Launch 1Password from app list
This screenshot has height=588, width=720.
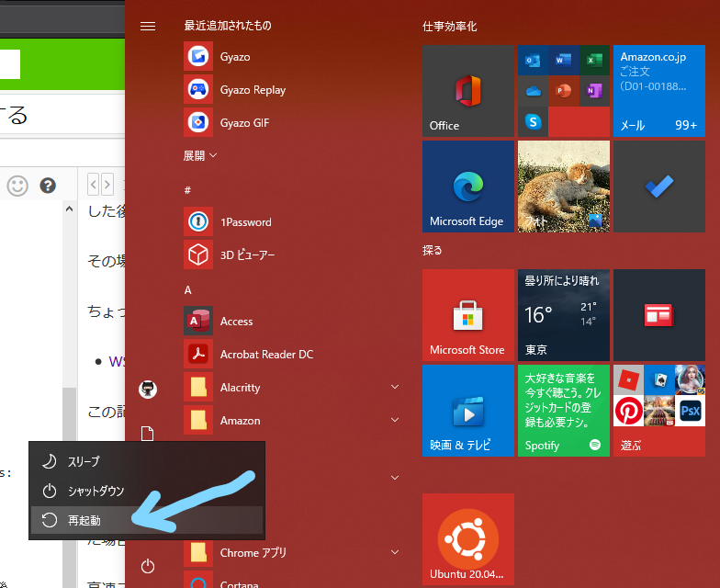292,222
